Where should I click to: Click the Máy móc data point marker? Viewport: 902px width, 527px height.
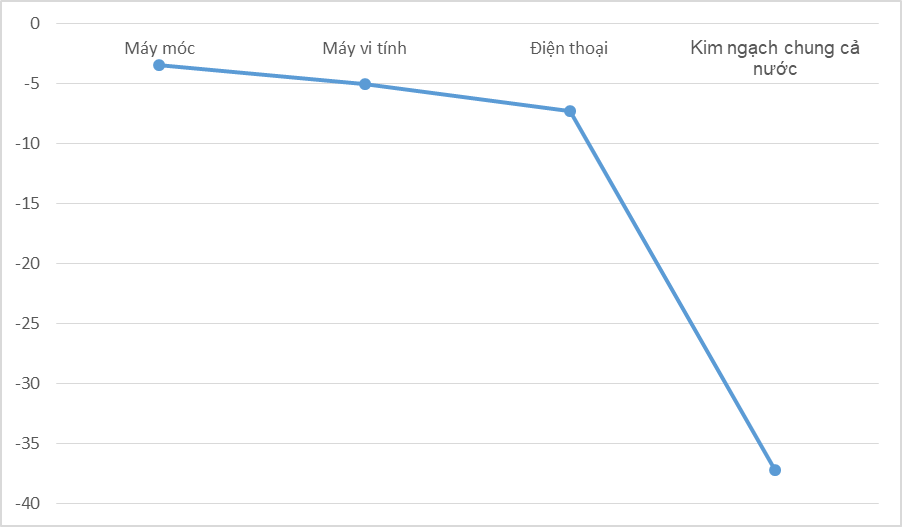coord(159,65)
